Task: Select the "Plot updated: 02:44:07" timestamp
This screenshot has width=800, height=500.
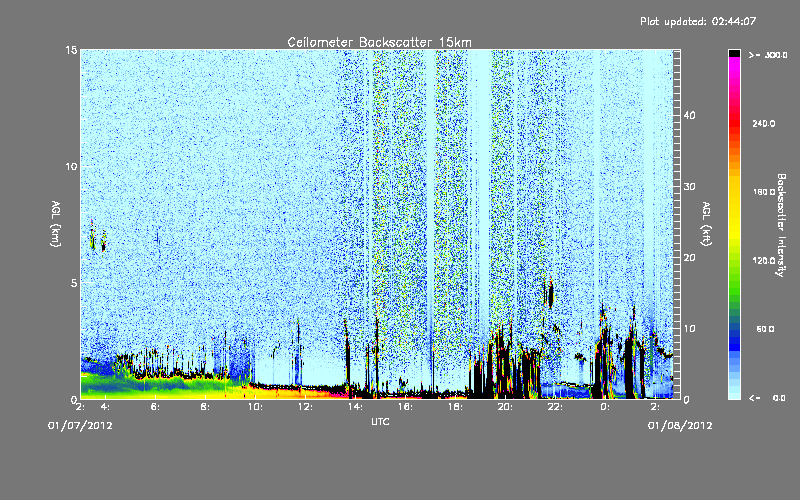Action: pyautogui.click(x=698, y=21)
